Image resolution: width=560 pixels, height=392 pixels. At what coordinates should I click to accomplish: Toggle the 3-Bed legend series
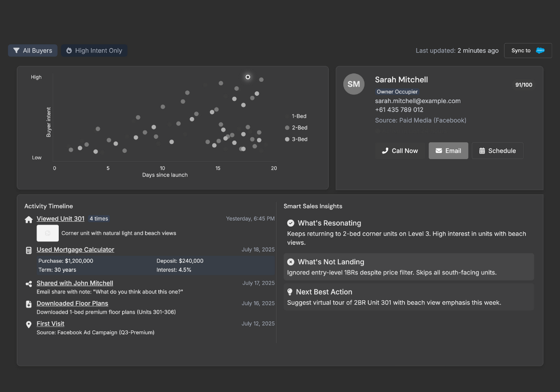pos(296,139)
